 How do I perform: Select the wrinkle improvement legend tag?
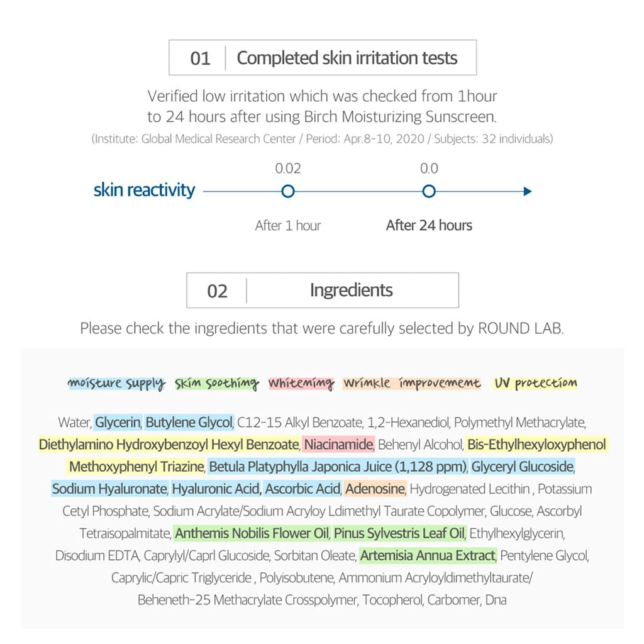(412, 383)
